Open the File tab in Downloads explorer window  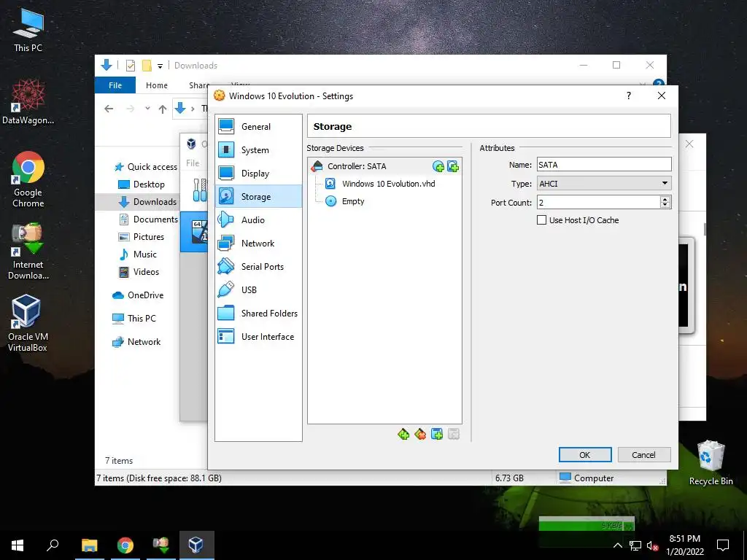[x=115, y=85]
